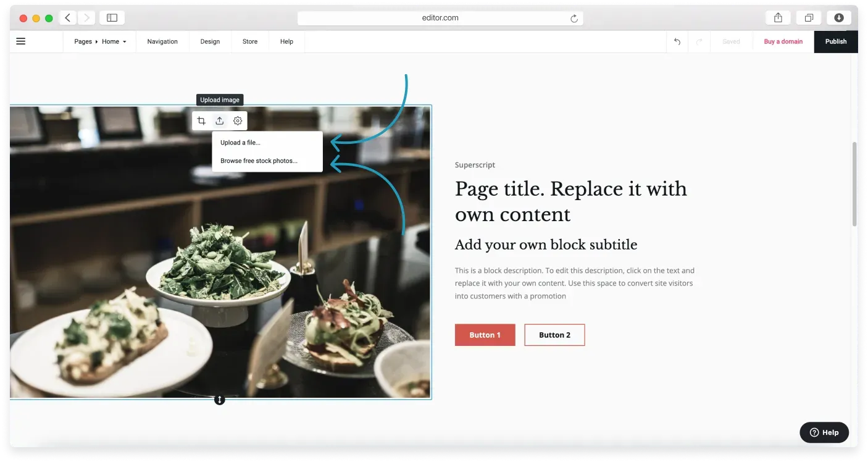Open image settings gear icon
Screen dimensions: 868x462
click(x=238, y=121)
